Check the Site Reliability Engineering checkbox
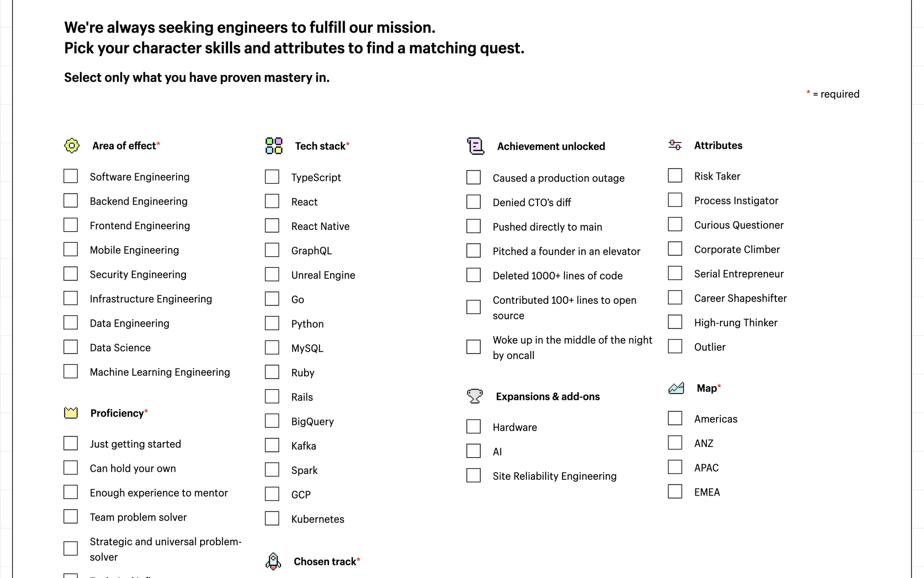Screen dimensions: 924x578 (x=474, y=475)
